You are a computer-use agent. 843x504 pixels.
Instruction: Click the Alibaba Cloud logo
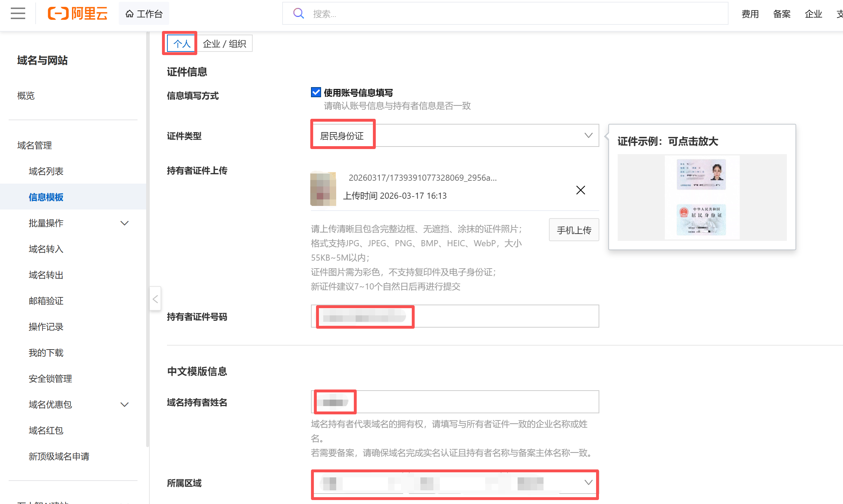(x=78, y=14)
